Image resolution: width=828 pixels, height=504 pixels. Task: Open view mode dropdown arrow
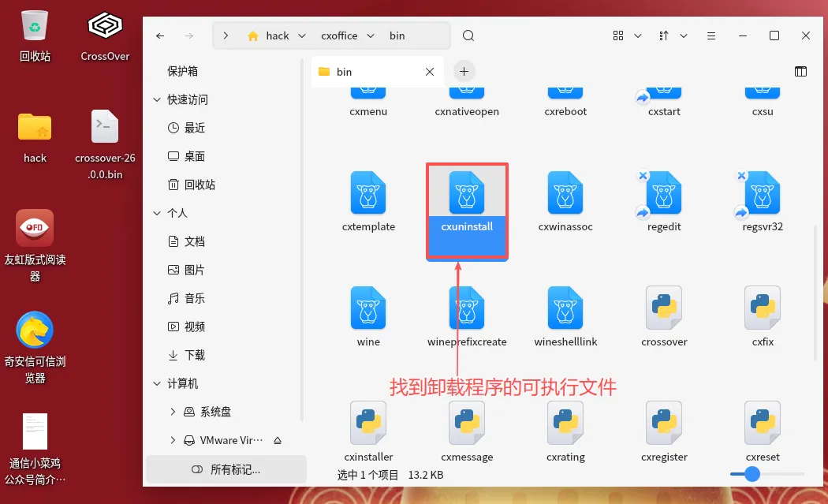(x=637, y=35)
